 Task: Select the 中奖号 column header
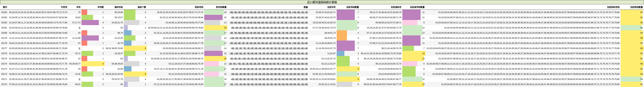[x=64, y=7]
